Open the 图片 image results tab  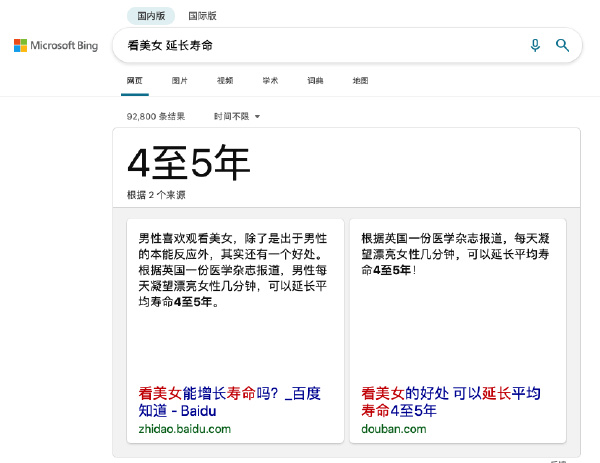tap(180, 80)
